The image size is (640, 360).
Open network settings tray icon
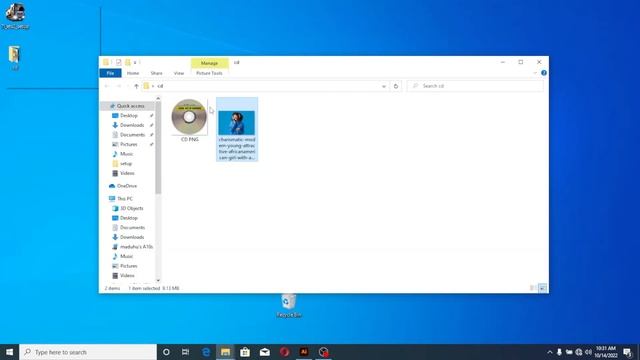pos(579,352)
